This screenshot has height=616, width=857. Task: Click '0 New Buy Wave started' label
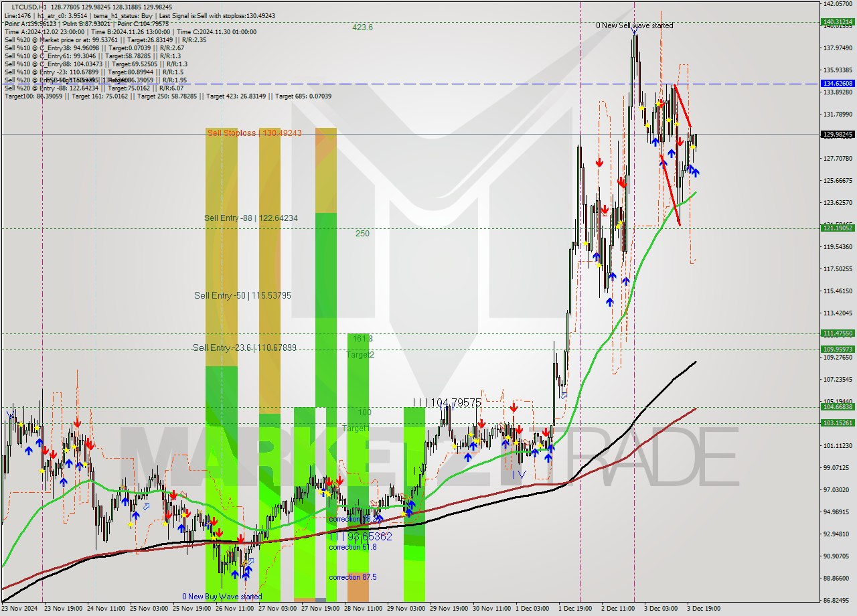click(222, 597)
